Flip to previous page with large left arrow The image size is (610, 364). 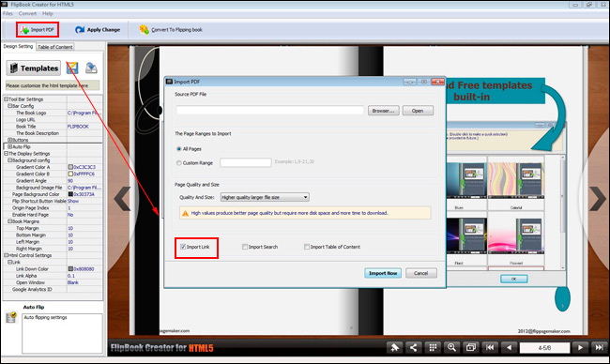(x=123, y=198)
